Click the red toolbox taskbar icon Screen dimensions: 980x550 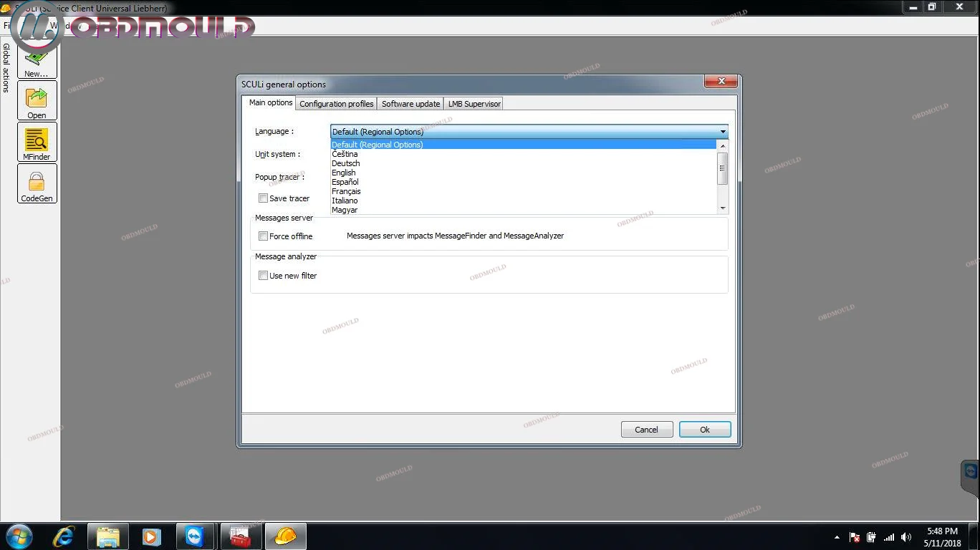click(240, 536)
